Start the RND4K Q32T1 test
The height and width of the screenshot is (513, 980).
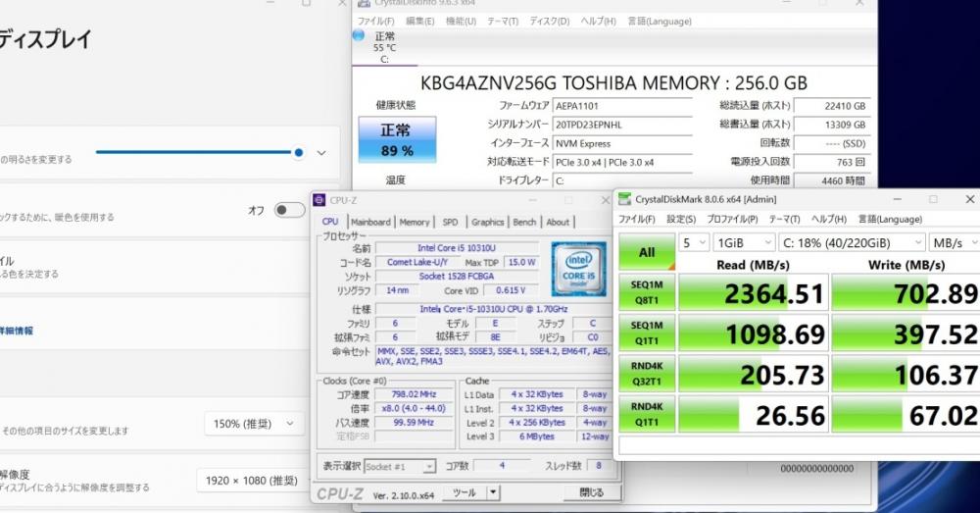coord(647,374)
